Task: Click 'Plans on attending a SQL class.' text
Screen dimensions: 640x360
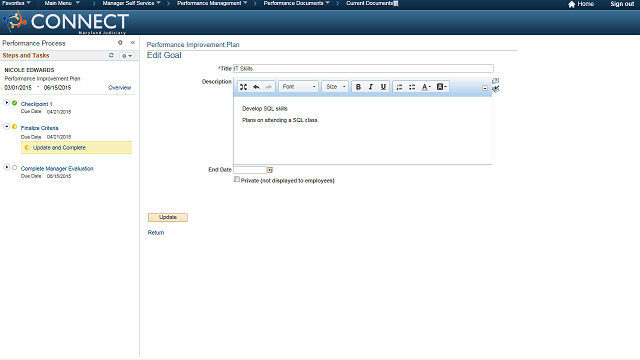Action: coord(280,120)
